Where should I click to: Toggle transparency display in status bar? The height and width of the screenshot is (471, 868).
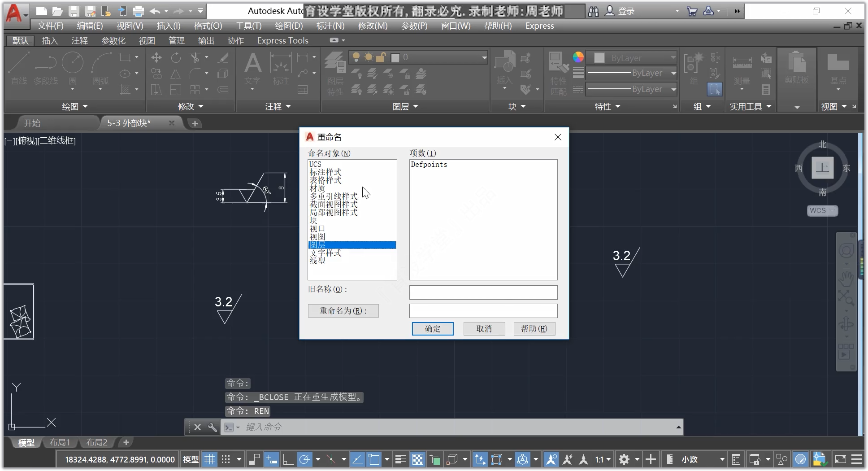pos(417,459)
